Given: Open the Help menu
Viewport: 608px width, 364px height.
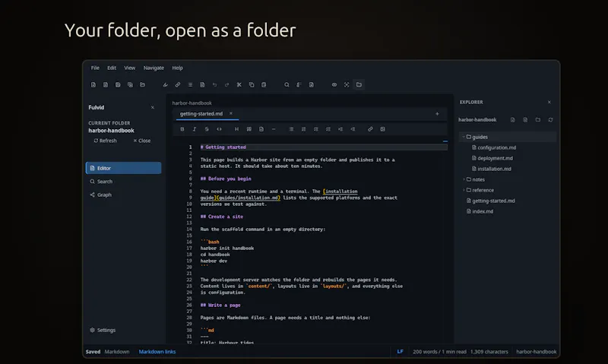Looking at the screenshot, I should click(177, 68).
